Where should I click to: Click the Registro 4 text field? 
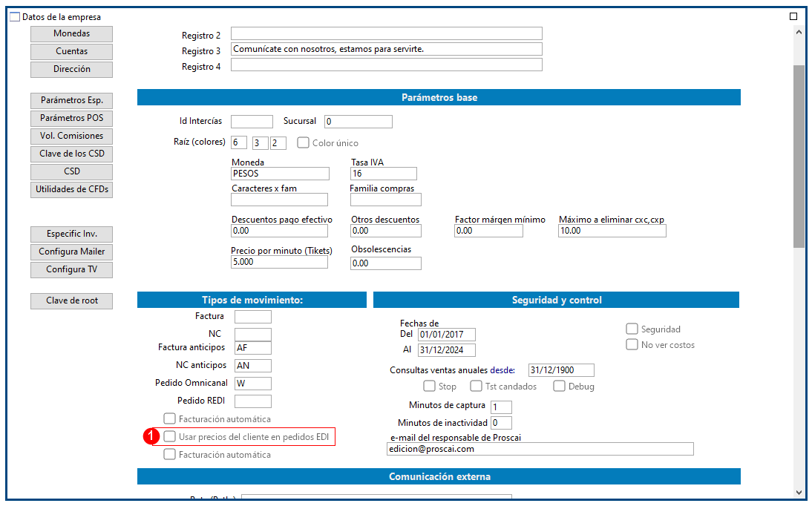coord(386,65)
